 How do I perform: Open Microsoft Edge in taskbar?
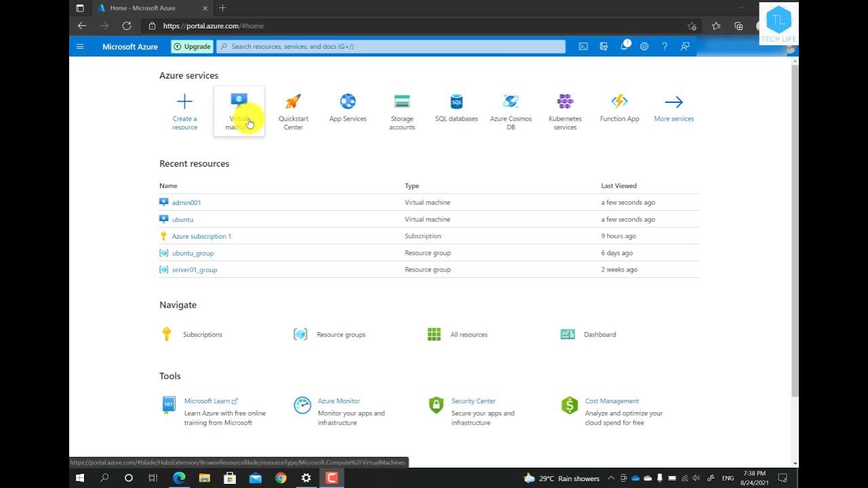tap(179, 478)
